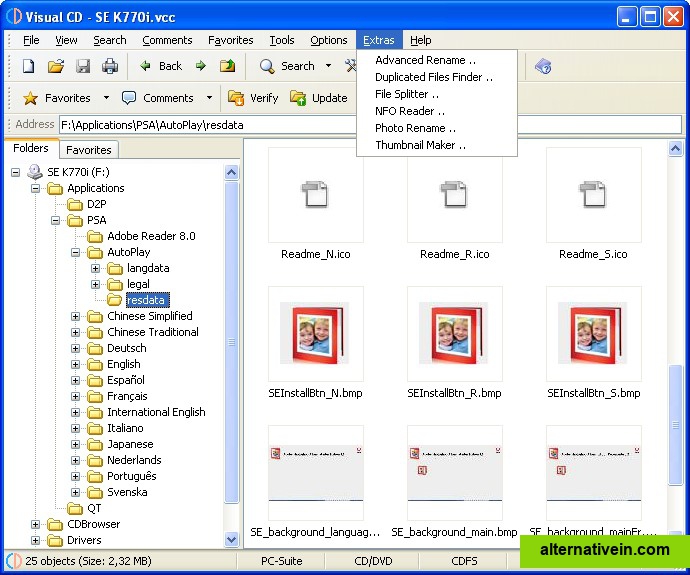
Task: Expand the Deutsch folder
Action: 75,348
